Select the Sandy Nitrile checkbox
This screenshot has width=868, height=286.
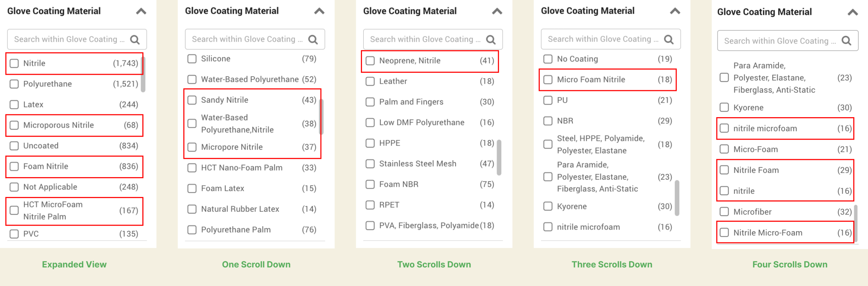pyautogui.click(x=192, y=100)
